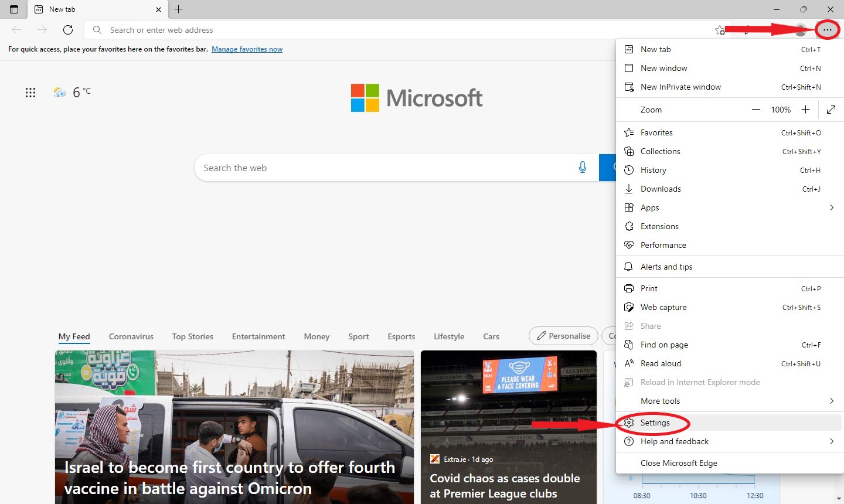Click the refresh page icon

[x=68, y=30]
